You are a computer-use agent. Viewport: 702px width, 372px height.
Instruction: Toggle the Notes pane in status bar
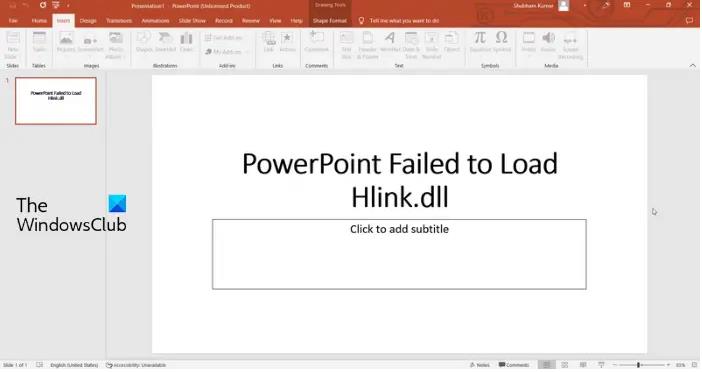[479, 365]
